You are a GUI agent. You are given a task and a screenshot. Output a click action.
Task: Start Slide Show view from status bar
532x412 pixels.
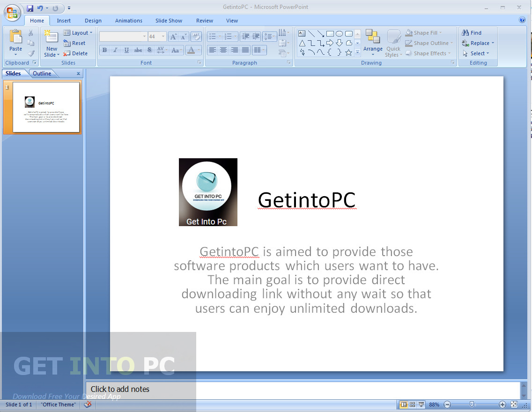(x=421, y=405)
